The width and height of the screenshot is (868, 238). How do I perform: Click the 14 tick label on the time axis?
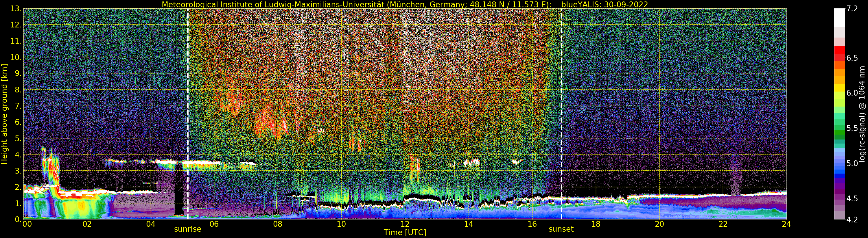tap(468, 224)
